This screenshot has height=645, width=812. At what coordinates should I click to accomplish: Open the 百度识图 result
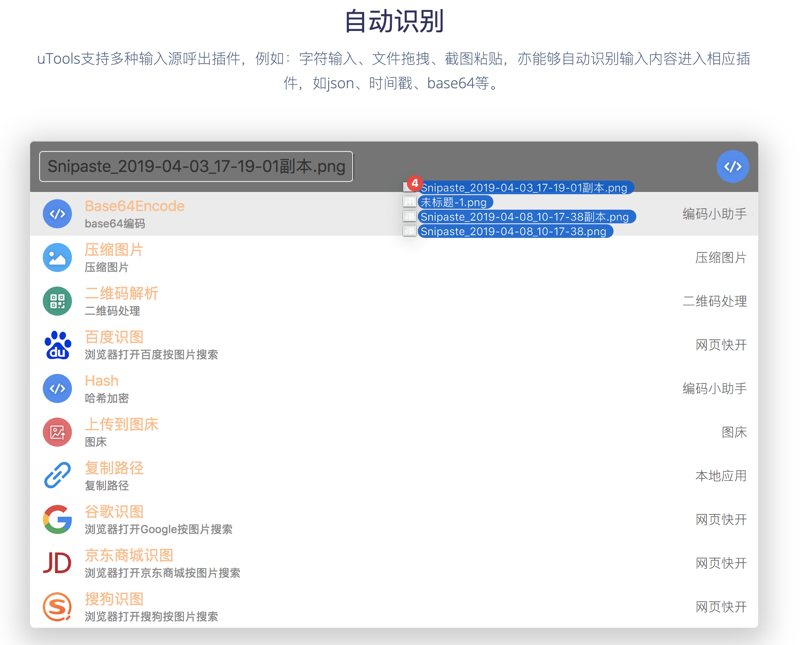click(114, 337)
